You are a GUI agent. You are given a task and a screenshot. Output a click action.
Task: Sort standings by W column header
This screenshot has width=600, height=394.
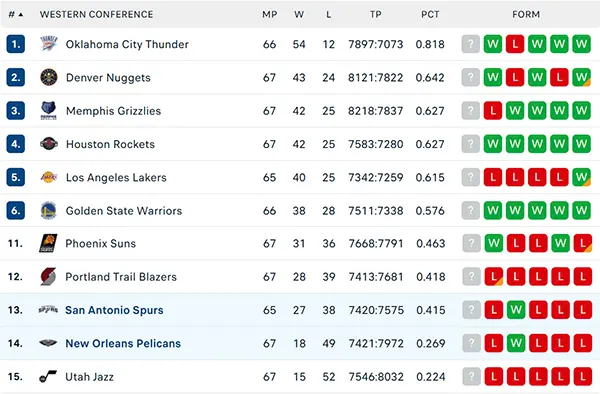click(x=299, y=15)
